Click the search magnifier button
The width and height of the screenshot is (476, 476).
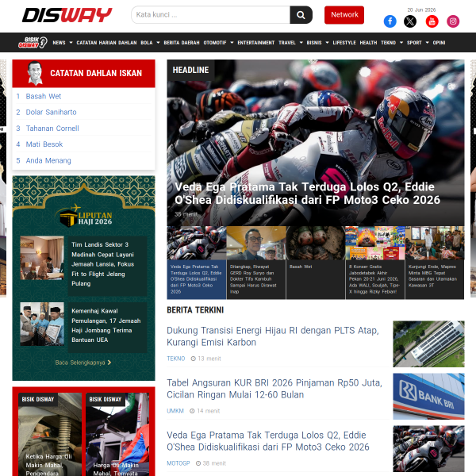[301, 15]
